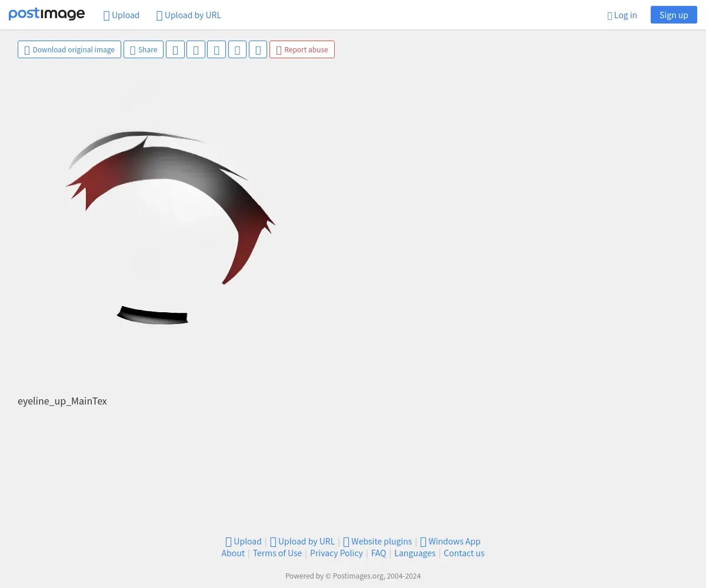
Task: Open the Contact us link
Action: [464, 553]
